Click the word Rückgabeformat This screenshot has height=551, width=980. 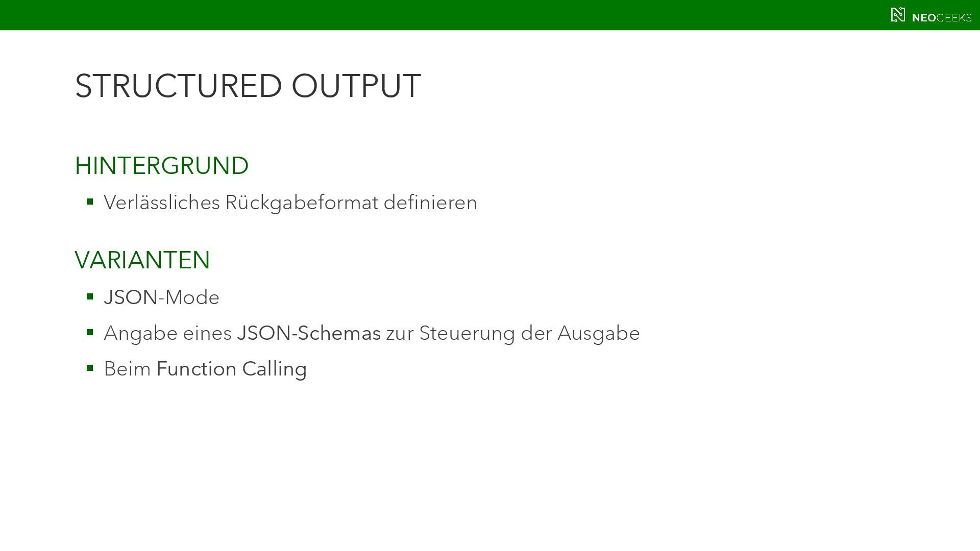coord(302,203)
